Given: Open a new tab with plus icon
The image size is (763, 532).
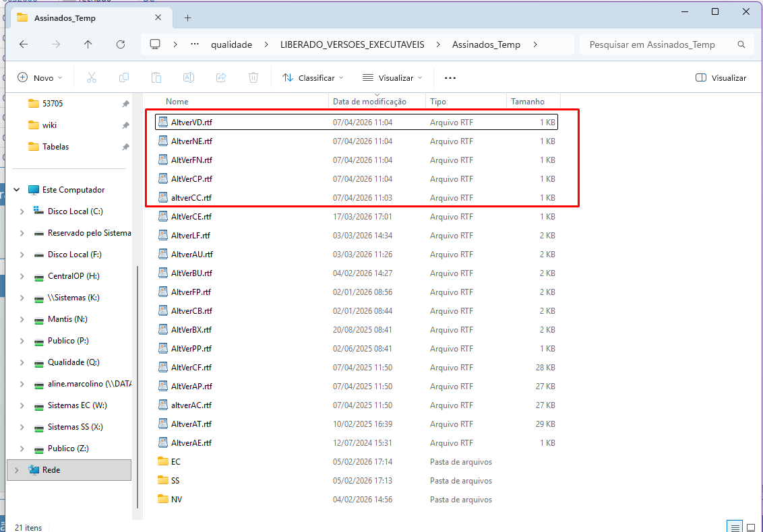Looking at the screenshot, I should tap(188, 18).
